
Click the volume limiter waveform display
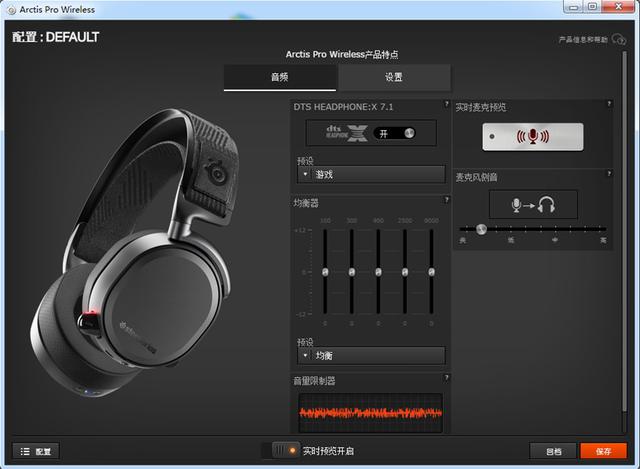pyautogui.click(x=370, y=412)
